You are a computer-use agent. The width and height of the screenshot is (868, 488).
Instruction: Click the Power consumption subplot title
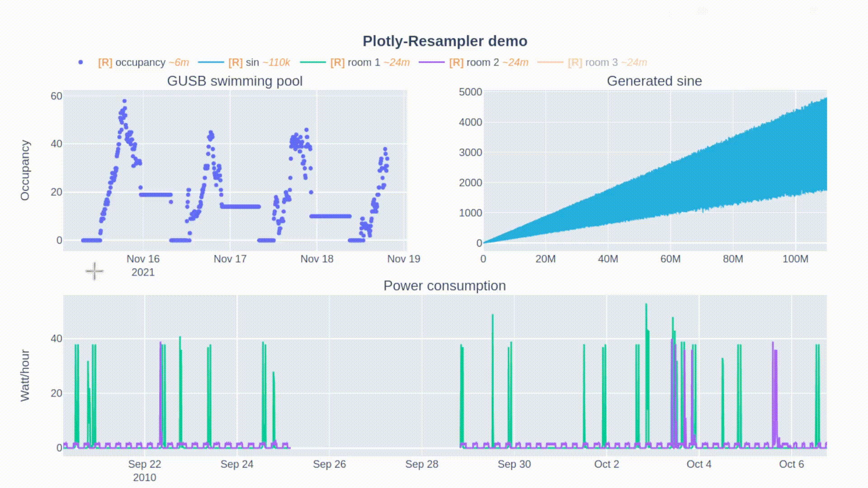pyautogui.click(x=444, y=286)
